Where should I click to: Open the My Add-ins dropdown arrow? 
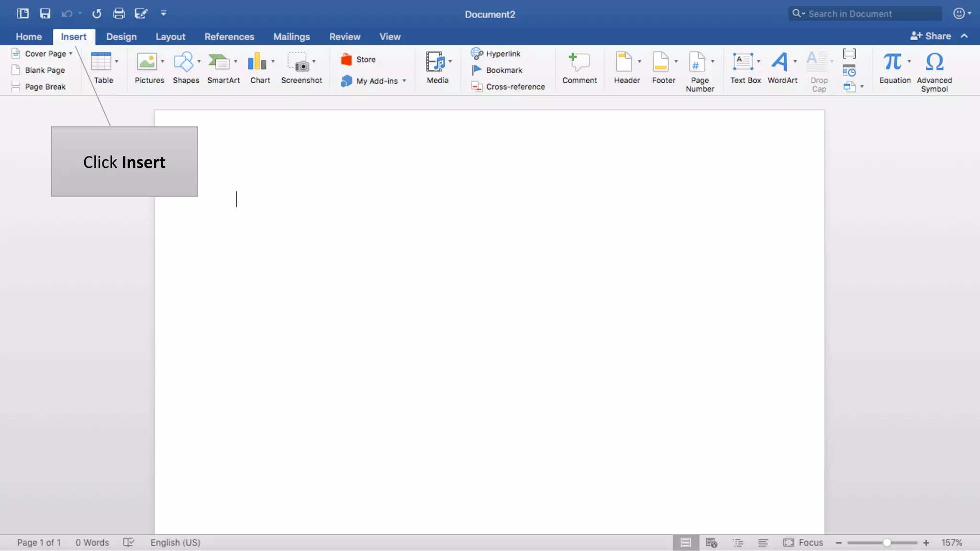click(x=404, y=81)
